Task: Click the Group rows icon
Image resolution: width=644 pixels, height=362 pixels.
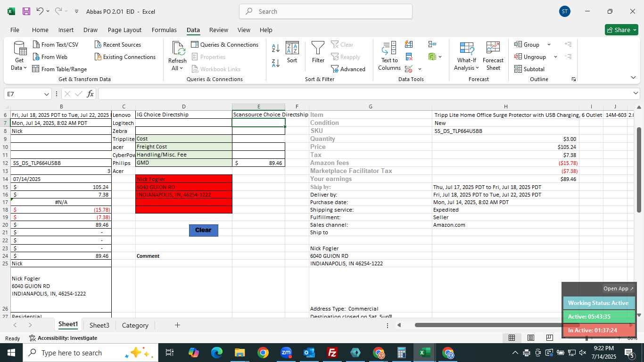Action: tap(518, 44)
